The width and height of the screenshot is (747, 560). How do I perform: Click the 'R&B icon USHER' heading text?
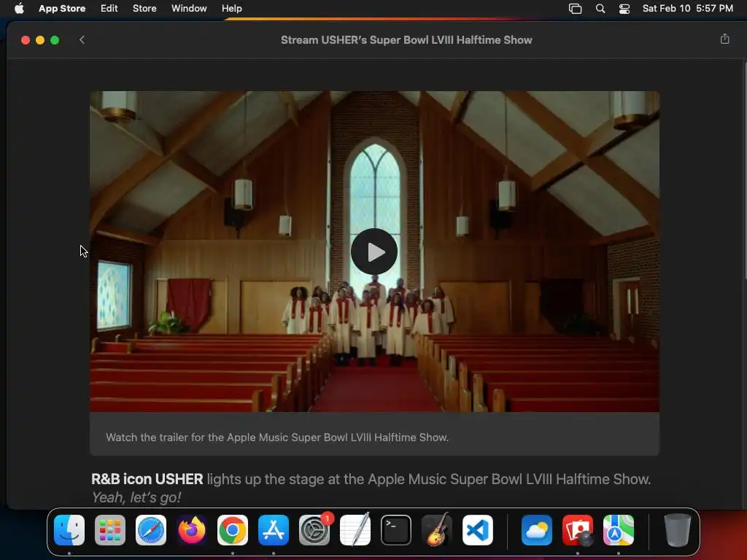click(147, 478)
